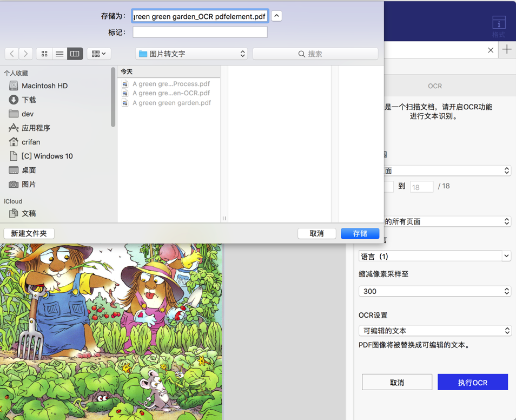Viewport: 516px width, 420px height.
Task: Click the column resize handle
Action: [x=224, y=218]
